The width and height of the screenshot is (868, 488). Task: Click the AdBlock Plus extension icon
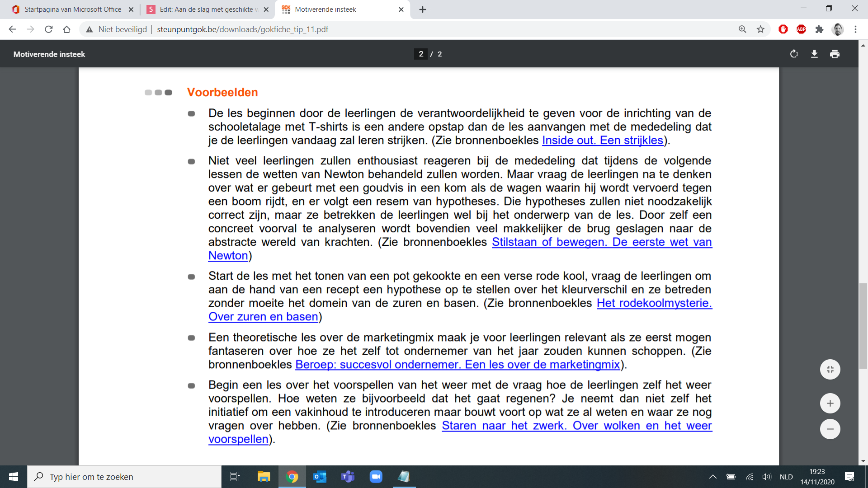(801, 29)
